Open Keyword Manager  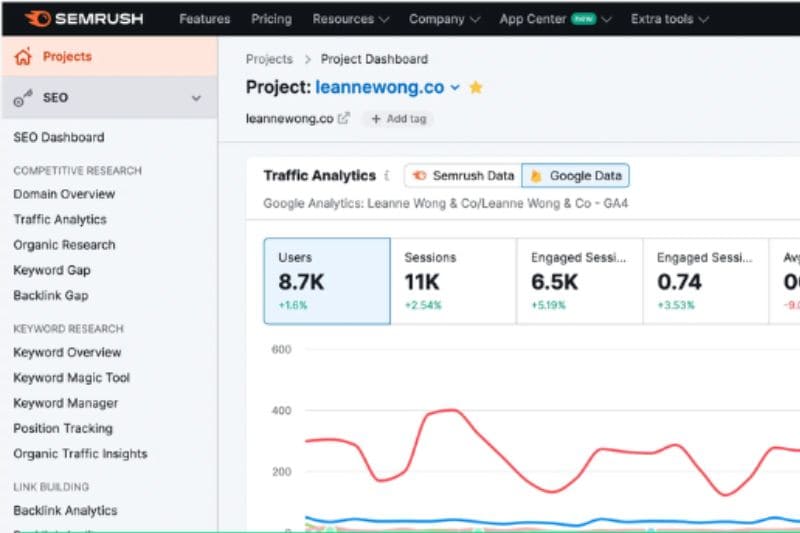coord(65,403)
